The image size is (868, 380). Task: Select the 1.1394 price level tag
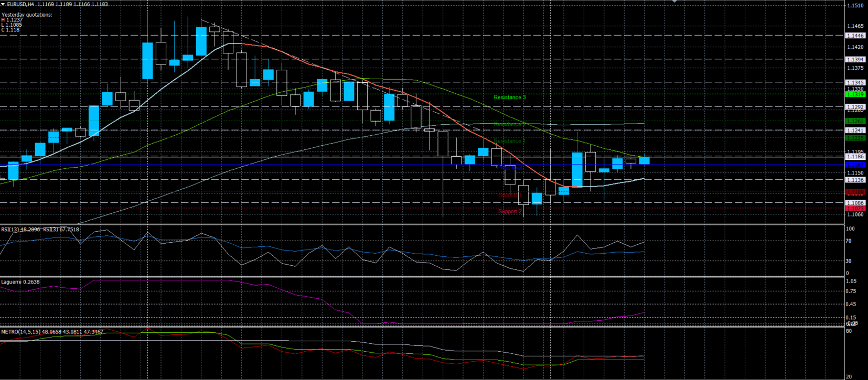[855, 59]
